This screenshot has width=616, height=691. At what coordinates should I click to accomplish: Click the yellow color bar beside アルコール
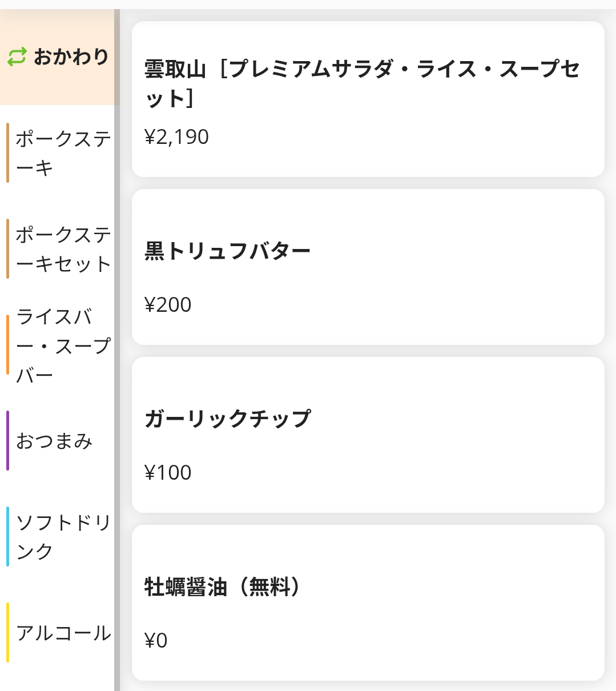click(7, 633)
